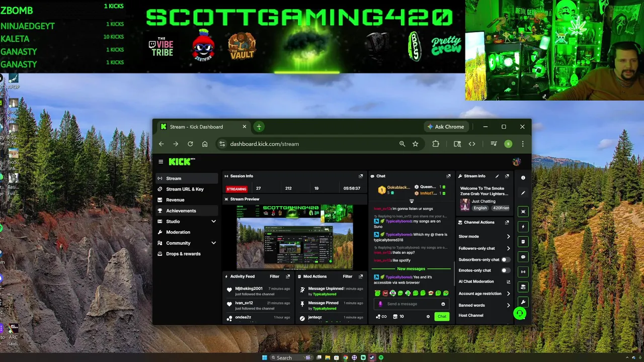Collapse chat leaderboard with down arrow

pyautogui.click(x=412, y=201)
